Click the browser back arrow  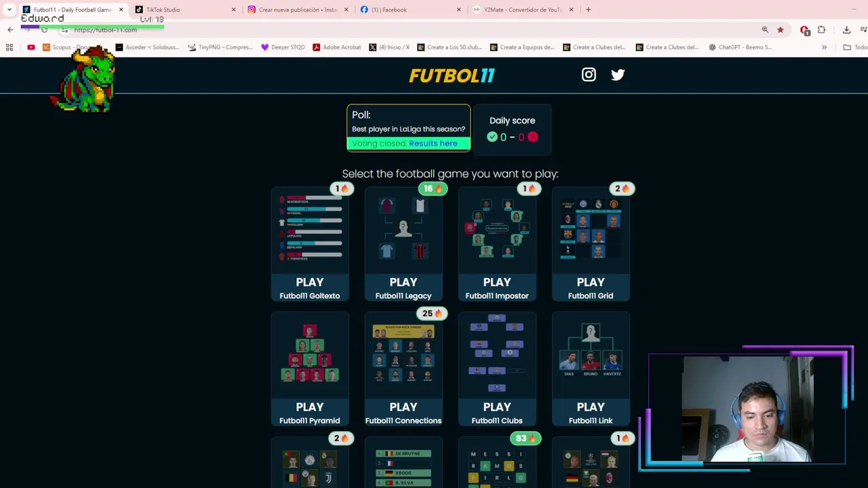click(10, 30)
